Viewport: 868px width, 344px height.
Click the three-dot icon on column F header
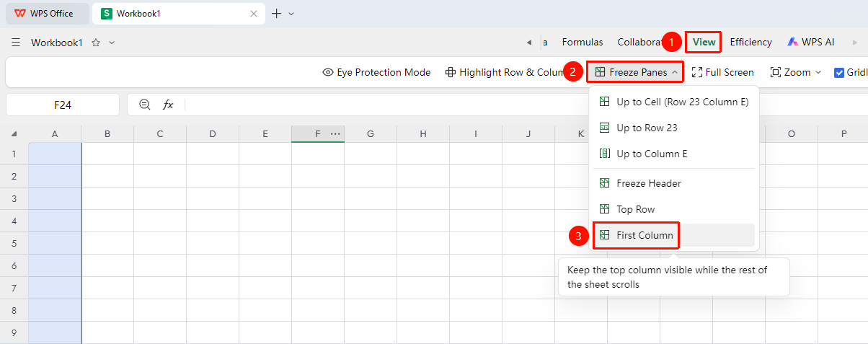tap(335, 133)
